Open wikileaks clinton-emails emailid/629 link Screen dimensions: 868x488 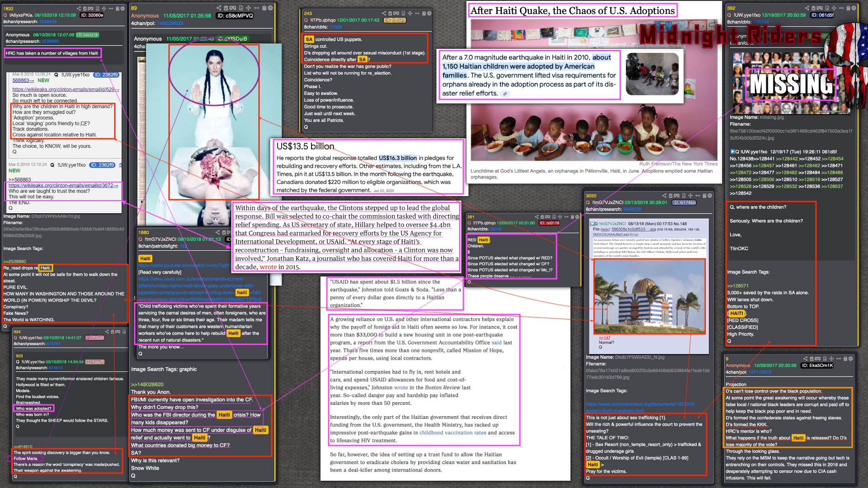pos(66,89)
